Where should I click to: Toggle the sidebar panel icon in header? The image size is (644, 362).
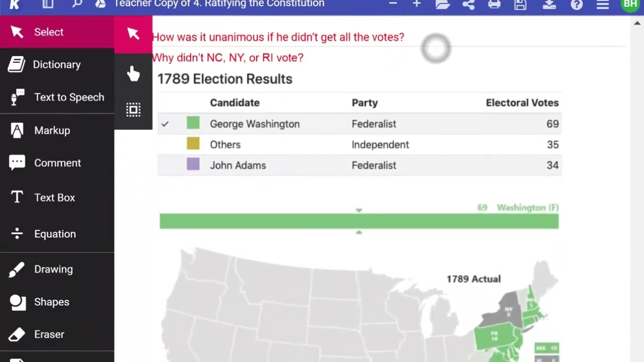pyautogui.click(x=48, y=4)
